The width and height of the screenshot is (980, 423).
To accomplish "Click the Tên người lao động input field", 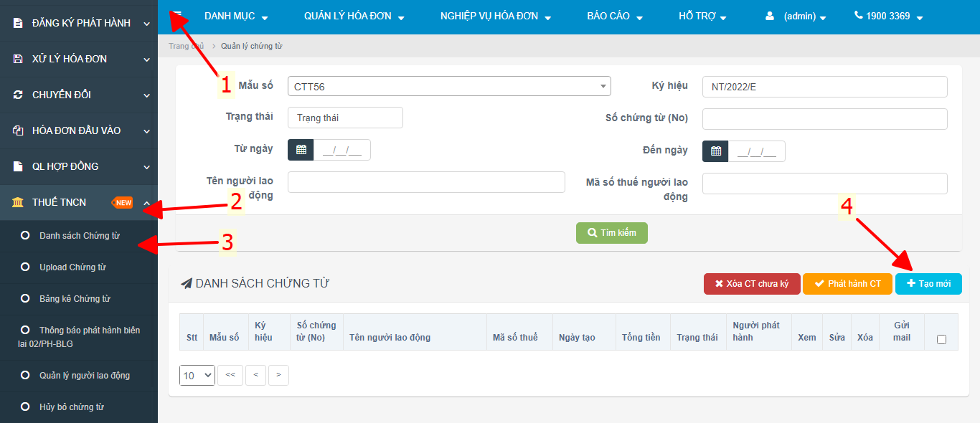I will pyautogui.click(x=426, y=183).
